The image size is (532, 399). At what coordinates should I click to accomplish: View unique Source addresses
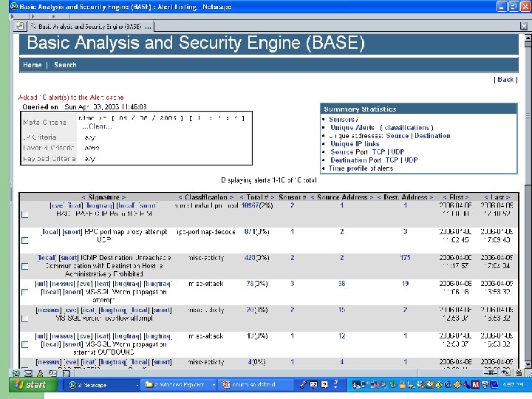coord(397,136)
